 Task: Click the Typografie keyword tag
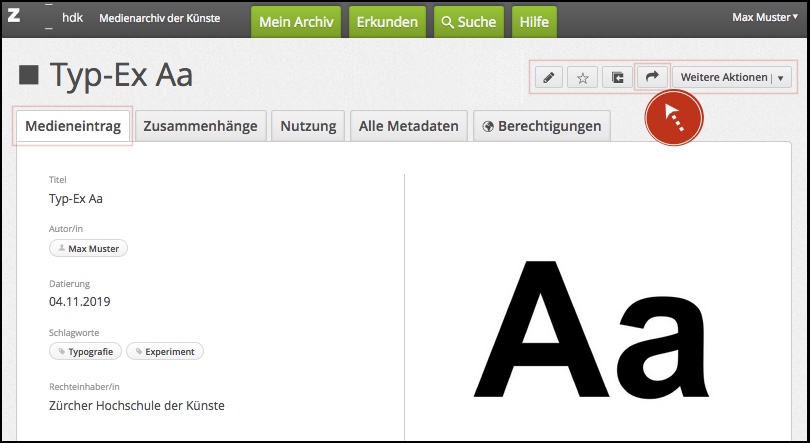tap(86, 351)
